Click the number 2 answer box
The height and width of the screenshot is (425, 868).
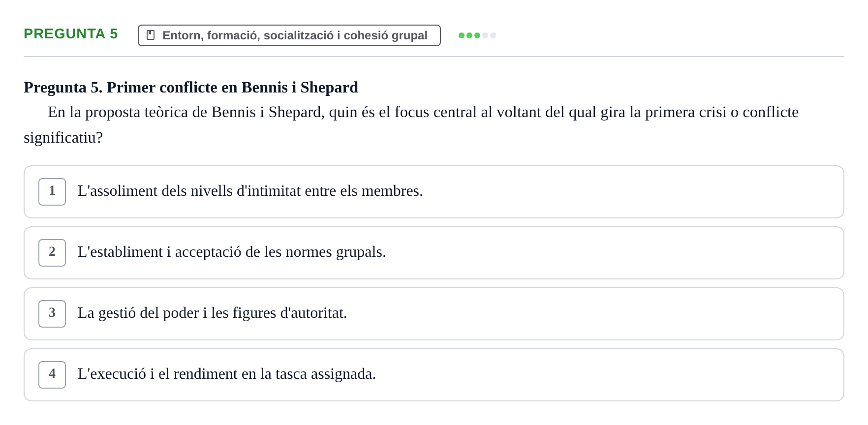coord(52,253)
